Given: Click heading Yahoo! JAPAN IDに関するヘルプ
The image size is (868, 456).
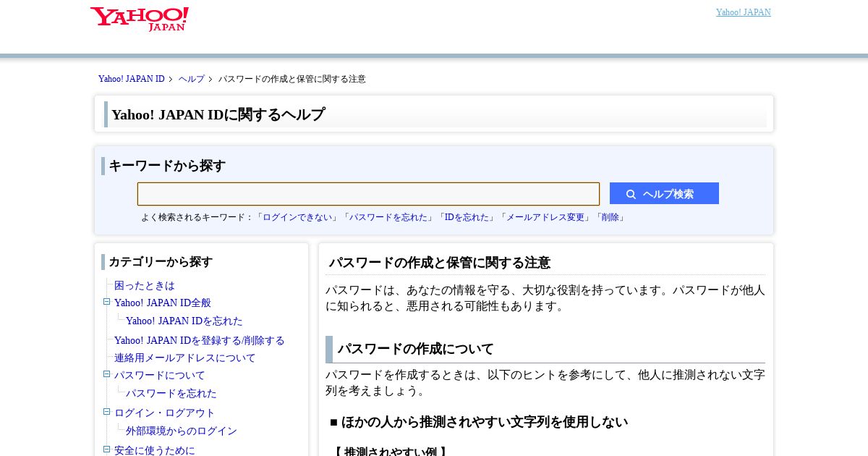Looking at the screenshot, I should point(218,114).
